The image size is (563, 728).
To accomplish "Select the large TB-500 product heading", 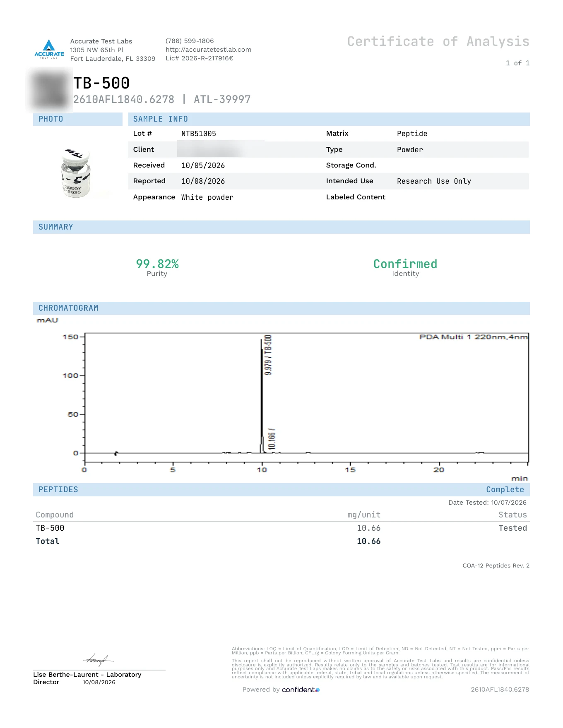I will 101,83.
